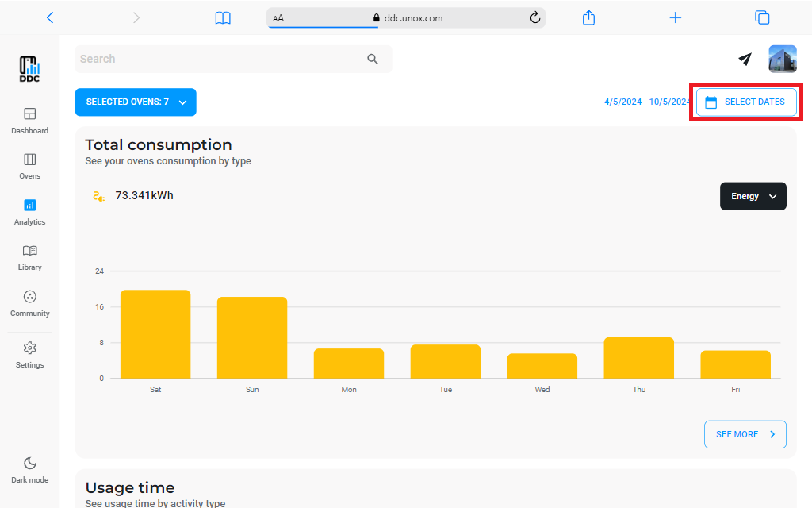This screenshot has width=812, height=508.
Task: Select the Analytics sidebar icon
Action: (29, 211)
